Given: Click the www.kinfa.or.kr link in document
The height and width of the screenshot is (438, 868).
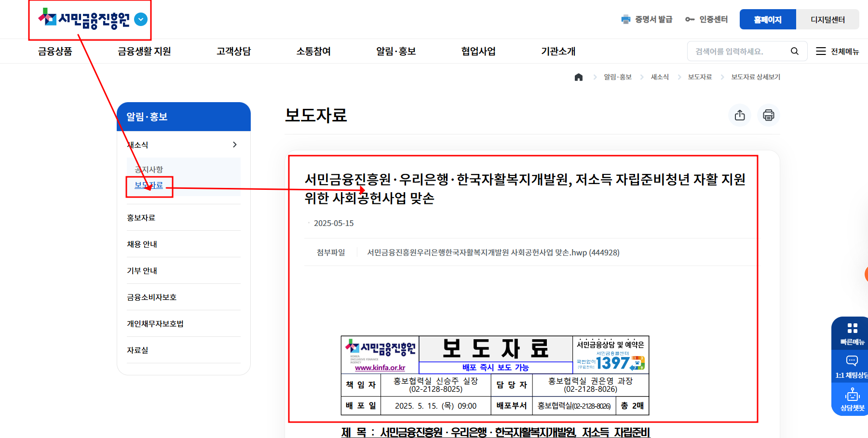Looking at the screenshot, I should coord(380,368).
